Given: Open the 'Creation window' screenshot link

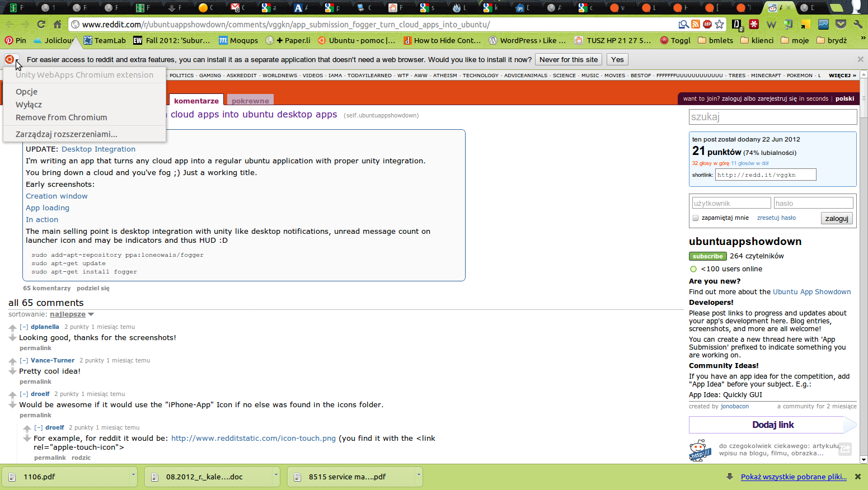Looking at the screenshot, I should (x=57, y=196).
